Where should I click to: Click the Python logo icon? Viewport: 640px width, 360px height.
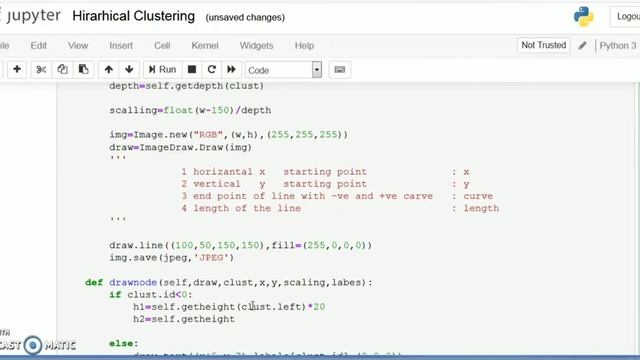click(x=584, y=17)
